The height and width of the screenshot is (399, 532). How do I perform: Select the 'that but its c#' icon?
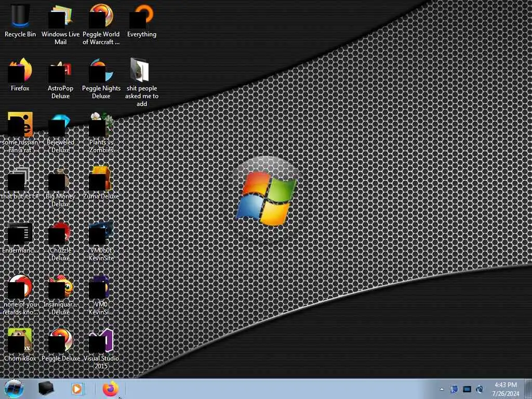tap(20, 183)
